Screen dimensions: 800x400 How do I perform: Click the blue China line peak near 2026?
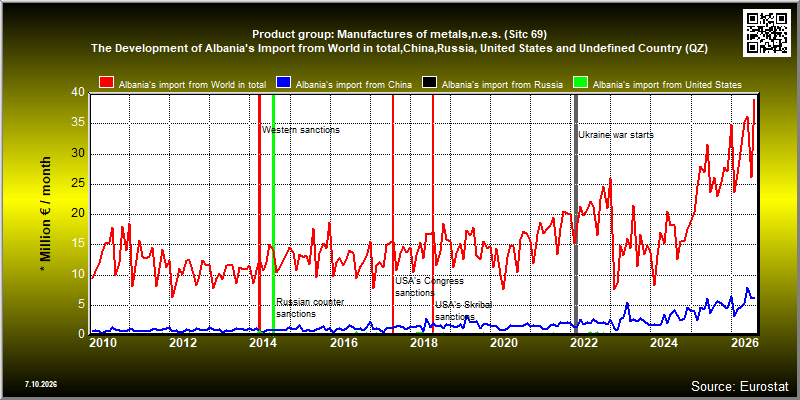click(747, 288)
